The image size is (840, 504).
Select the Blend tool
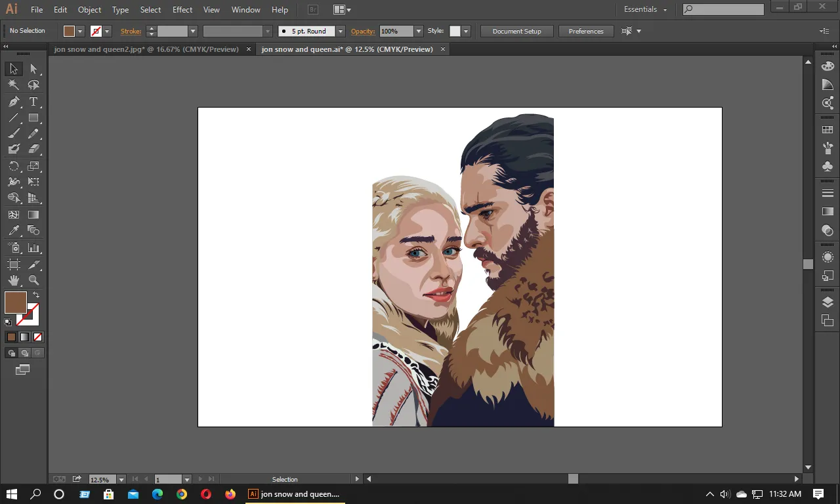[x=33, y=230]
